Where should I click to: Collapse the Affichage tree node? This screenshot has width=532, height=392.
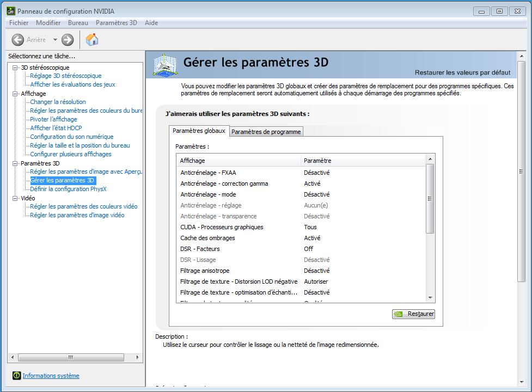15,94
